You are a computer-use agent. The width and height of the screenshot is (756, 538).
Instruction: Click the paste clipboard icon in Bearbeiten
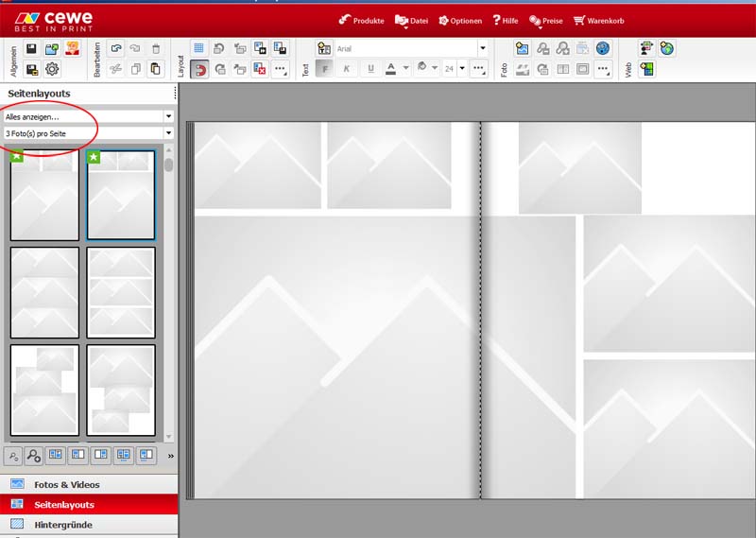point(156,69)
